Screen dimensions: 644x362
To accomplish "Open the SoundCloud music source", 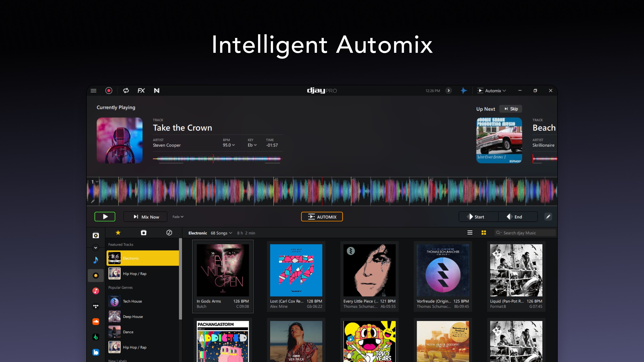I will [x=96, y=321].
